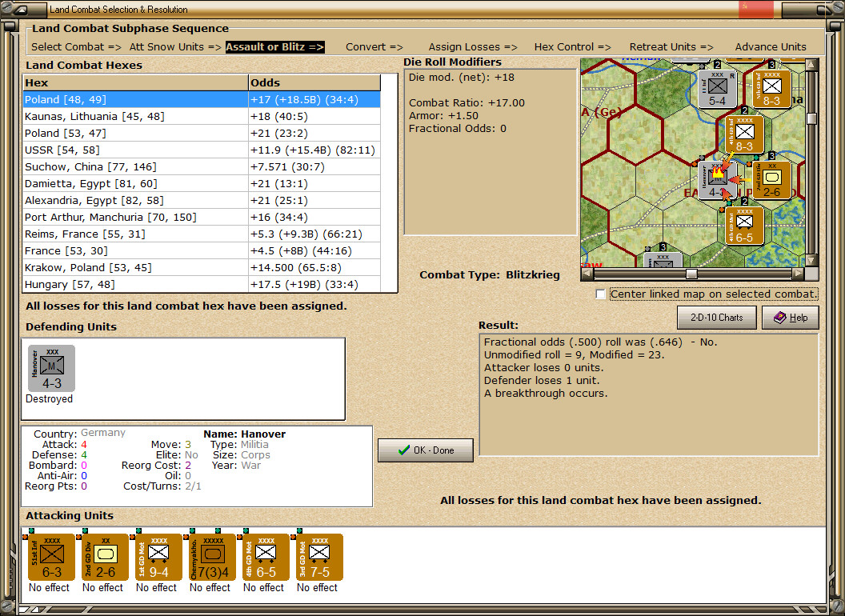Screen dimensions: 845x616
Task: Select the 3rd GD Mot 7-5 attacking unit
Action: tap(319, 558)
